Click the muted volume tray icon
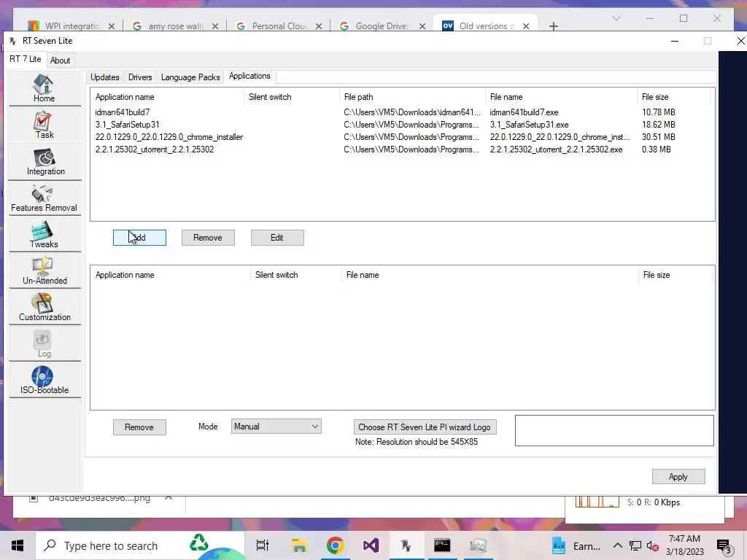This screenshot has height=560, width=747. point(653,545)
